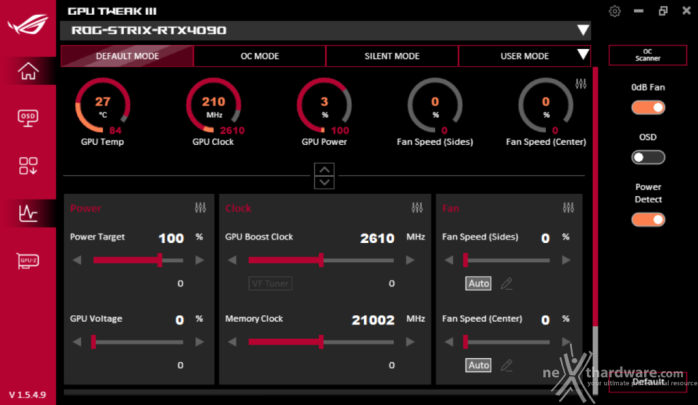Screen dimensions: 698x405
Task: Decrease Memory Clock with left arrow
Action: tap(232, 342)
